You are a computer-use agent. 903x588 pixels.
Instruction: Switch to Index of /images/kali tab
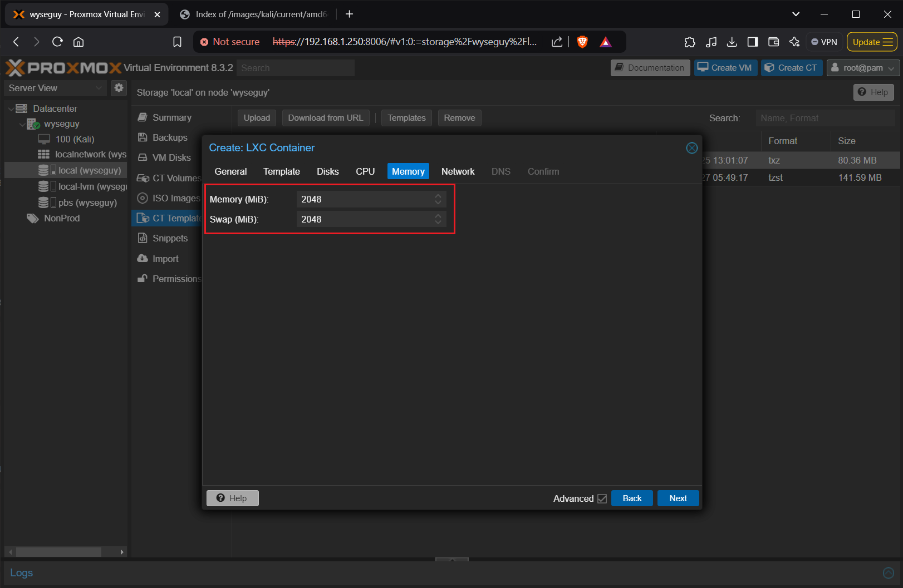pos(254,14)
